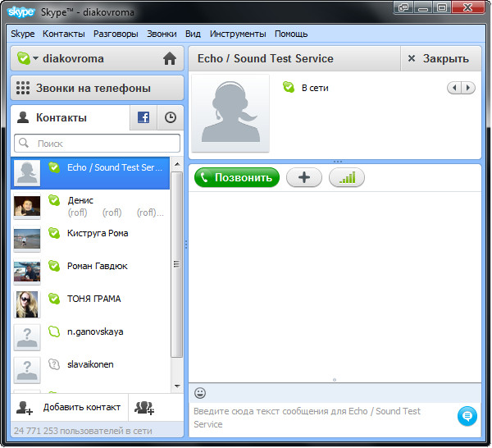The width and height of the screenshot is (492, 448).
Task: Click Роман Гавдюк's avatar photo
Action: (27, 272)
